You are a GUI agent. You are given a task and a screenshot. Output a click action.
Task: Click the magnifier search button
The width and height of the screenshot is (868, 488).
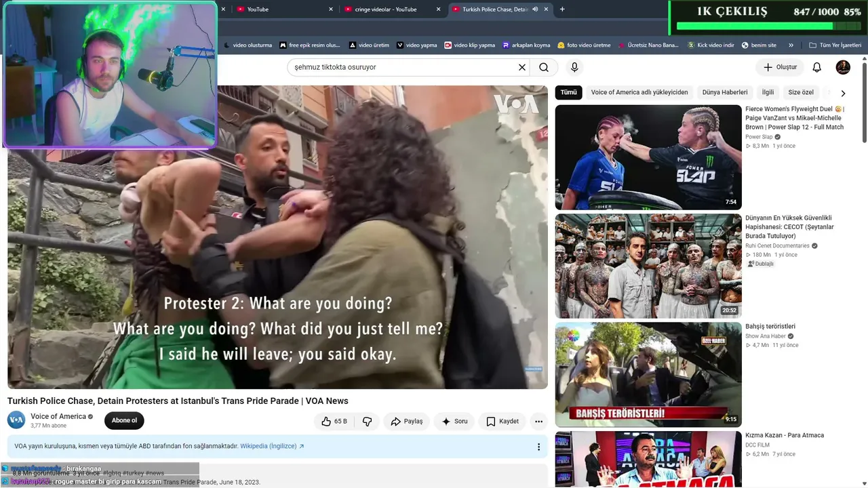(544, 67)
